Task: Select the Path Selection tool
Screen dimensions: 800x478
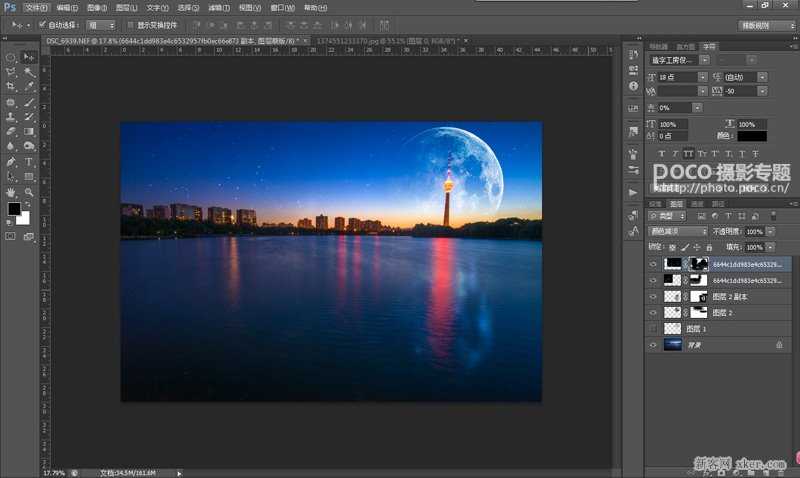Action: (x=11, y=177)
